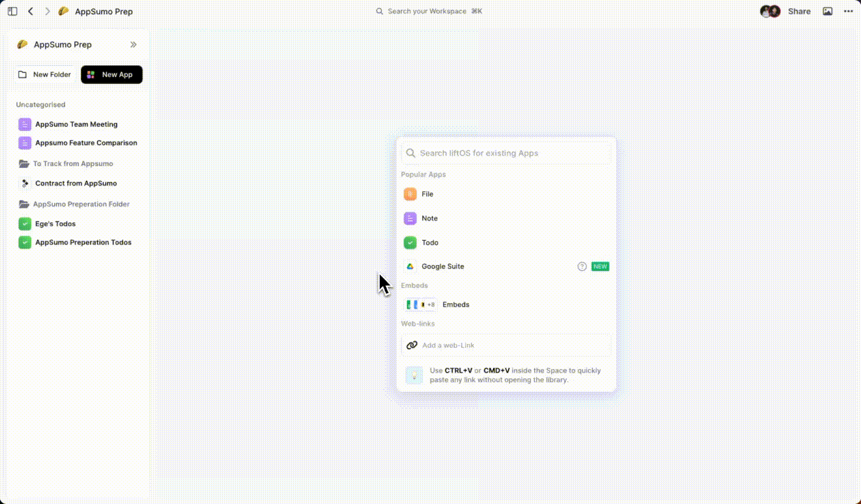Open the image background icon
The image size is (861, 504).
pyautogui.click(x=827, y=11)
